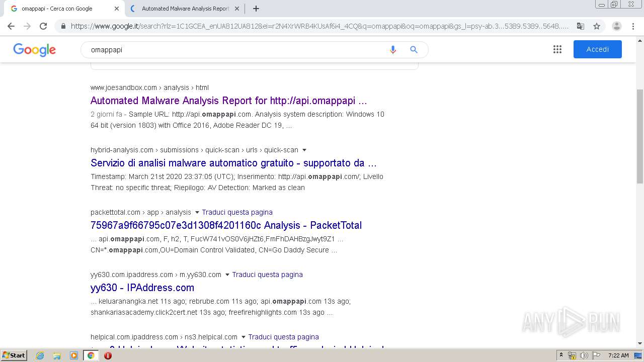The width and height of the screenshot is (644, 362).
Task: Open new browser tab with plus button
Action: [x=256, y=9]
